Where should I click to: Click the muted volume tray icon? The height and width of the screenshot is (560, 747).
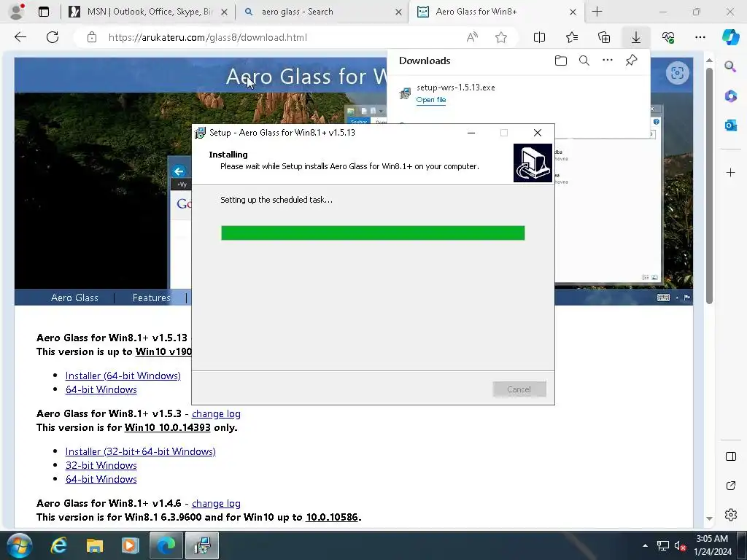pyautogui.click(x=680, y=546)
